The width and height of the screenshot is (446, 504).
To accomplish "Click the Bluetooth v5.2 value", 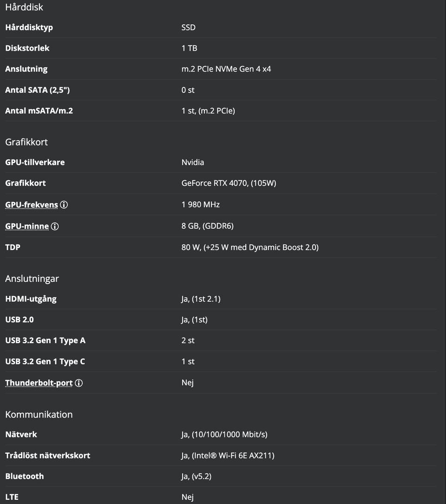I will pyautogui.click(x=197, y=476).
